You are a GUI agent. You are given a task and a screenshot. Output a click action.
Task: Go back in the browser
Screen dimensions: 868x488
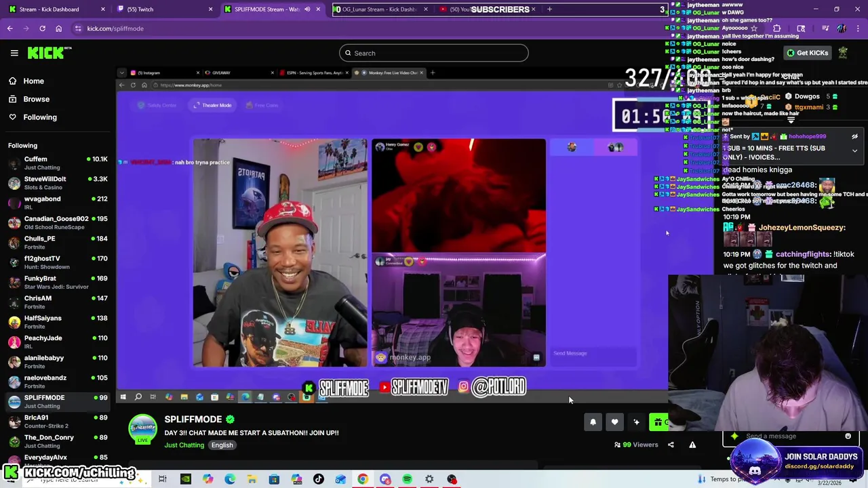(x=10, y=28)
